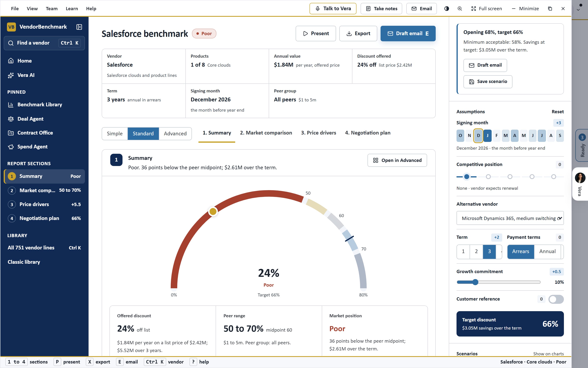This screenshot has height=368, width=588.
Task: Click the Export button
Action: pyautogui.click(x=358, y=34)
